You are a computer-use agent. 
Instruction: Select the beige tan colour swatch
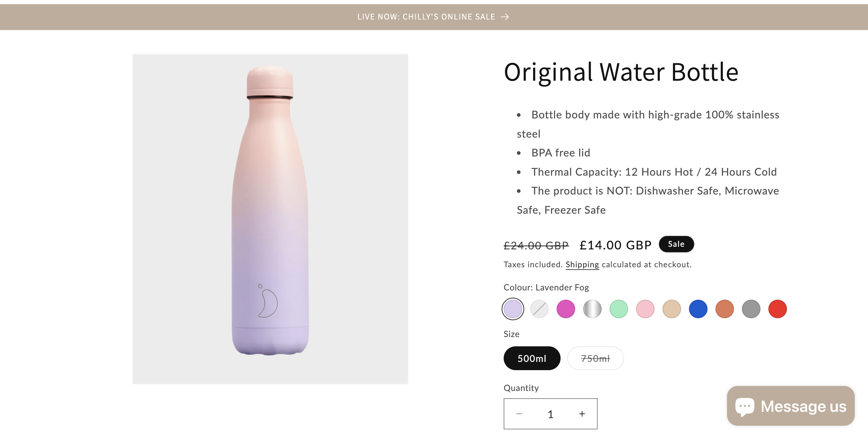pos(671,309)
